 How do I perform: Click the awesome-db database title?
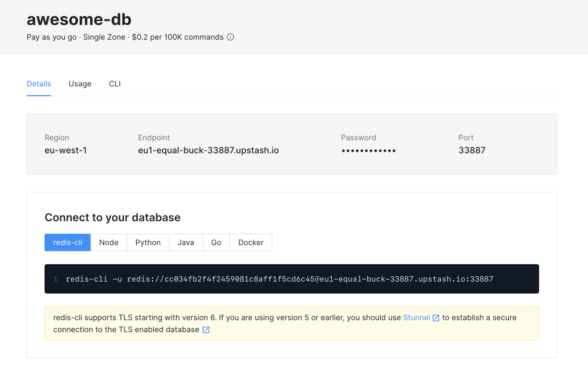pos(79,19)
